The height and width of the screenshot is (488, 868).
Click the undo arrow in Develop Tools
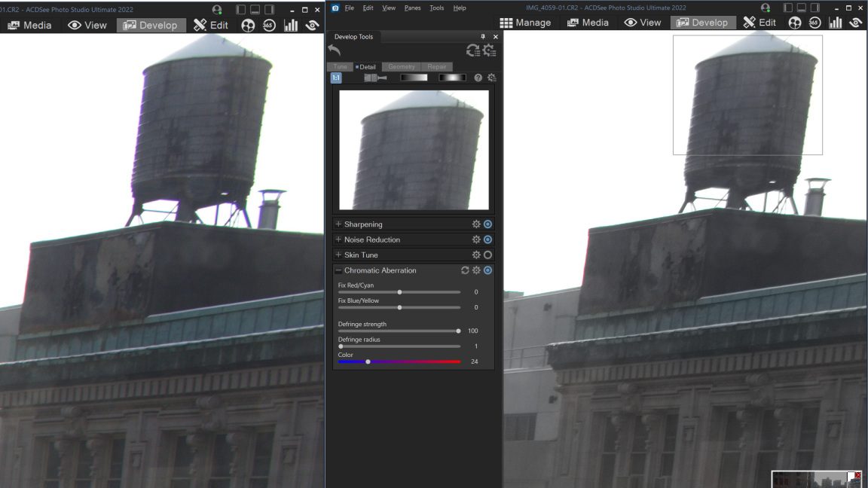point(335,50)
